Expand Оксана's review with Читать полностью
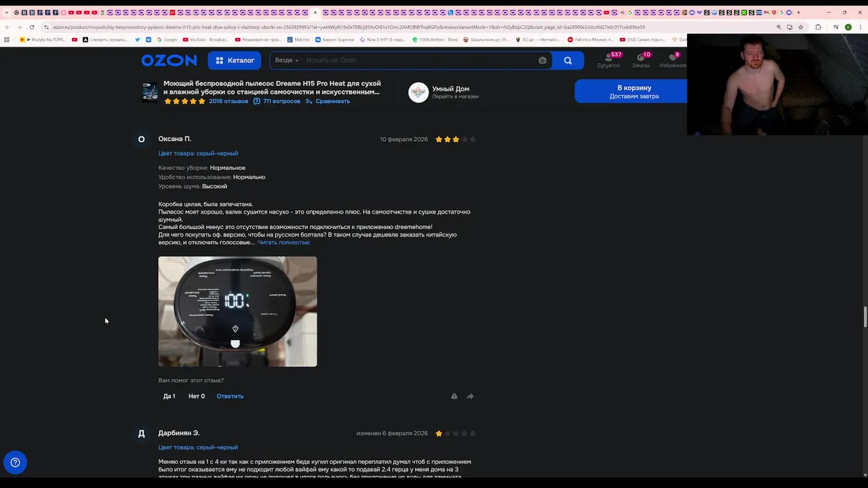This screenshot has height=488, width=868. point(283,242)
